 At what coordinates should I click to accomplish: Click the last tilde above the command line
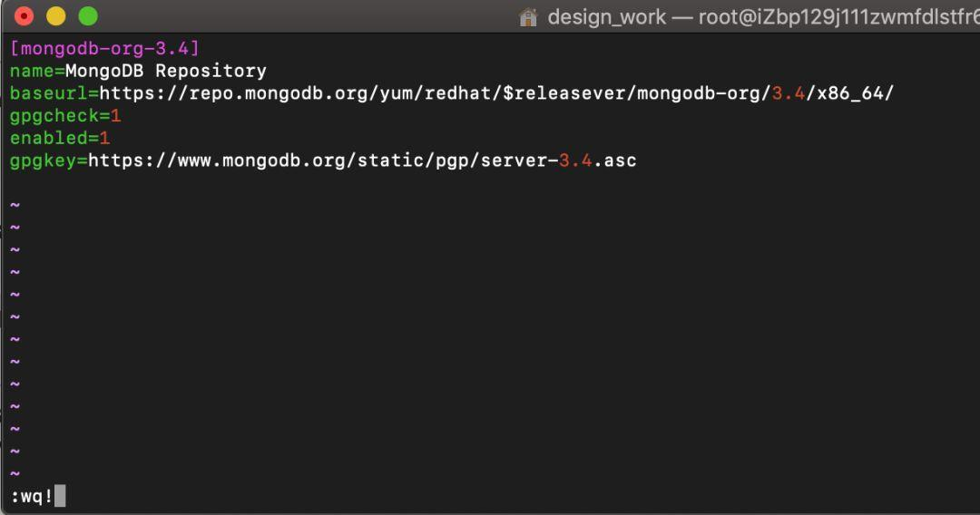point(15,474)
